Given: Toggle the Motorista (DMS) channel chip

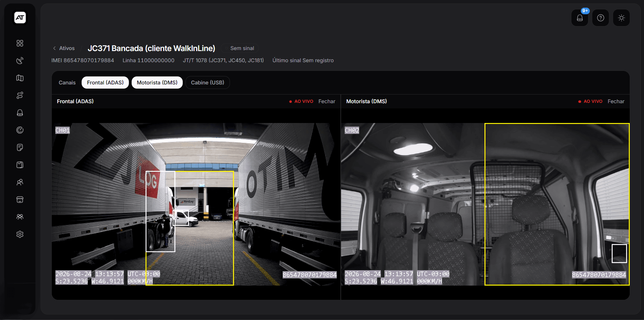Looking at the screenshot, I should tap(157, 83).
